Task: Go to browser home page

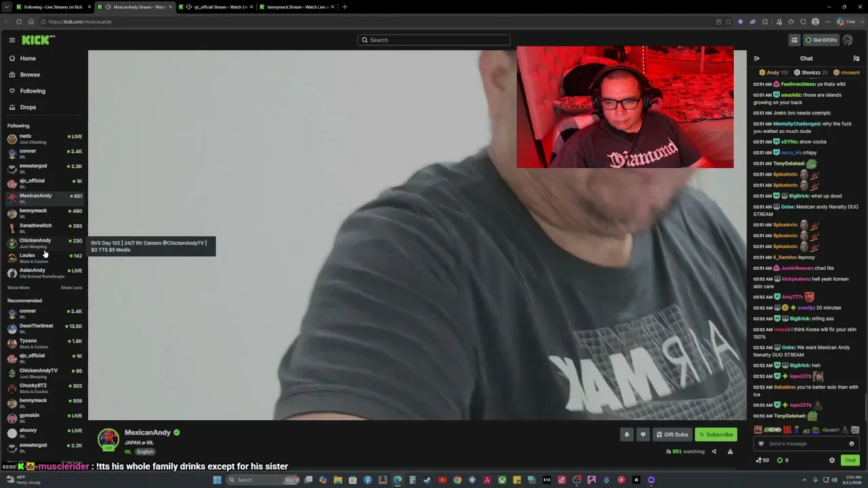Action: click(x=31, y=22)
